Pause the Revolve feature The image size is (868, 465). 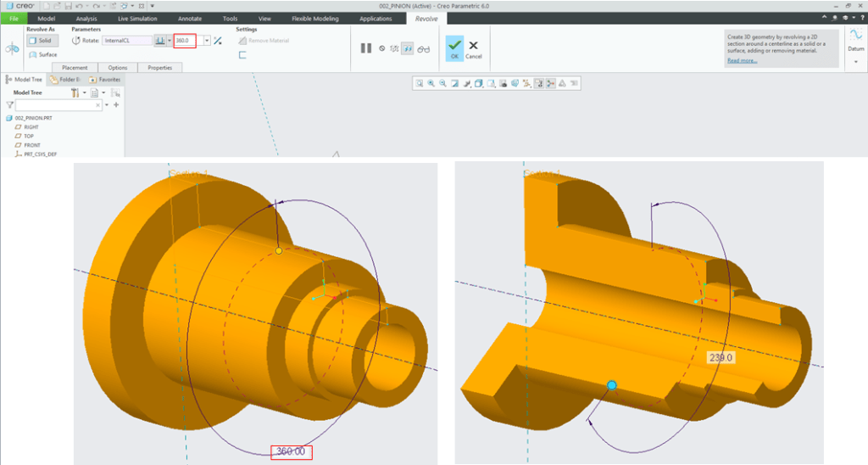365,48
